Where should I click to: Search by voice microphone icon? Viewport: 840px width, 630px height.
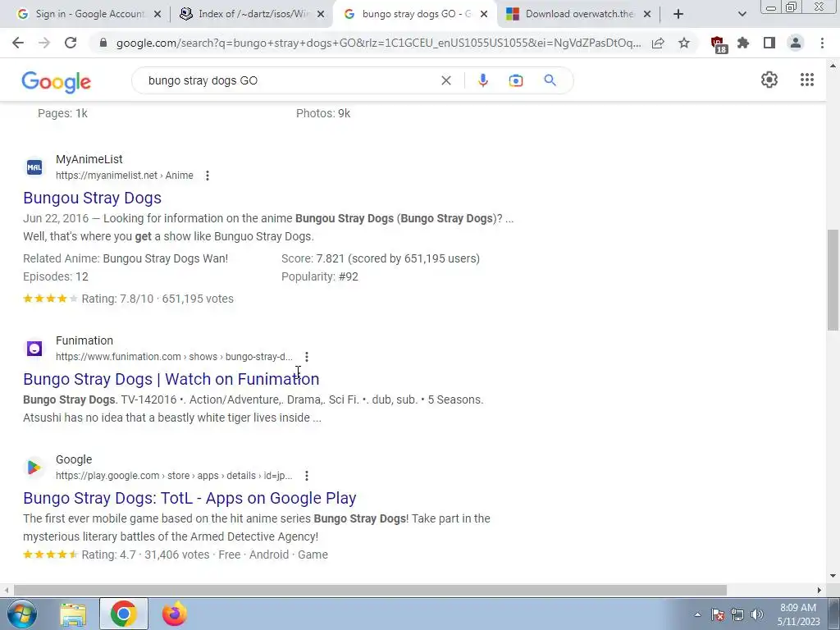tap(482, 80)
